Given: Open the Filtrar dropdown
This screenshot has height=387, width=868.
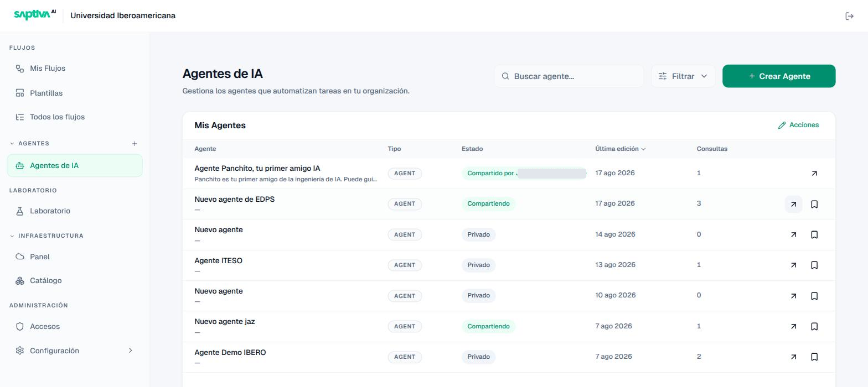Looking at the screenshot, I should (683, 76).
